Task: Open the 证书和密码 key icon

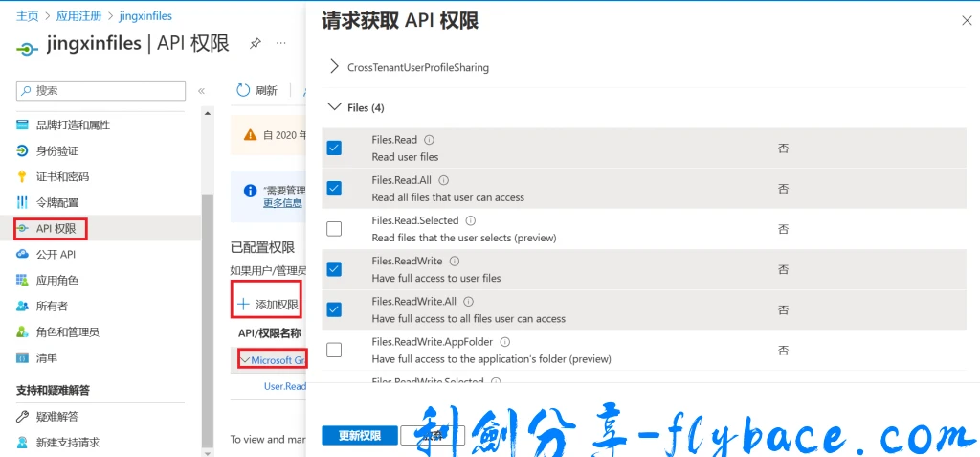Action: (23, 176)
